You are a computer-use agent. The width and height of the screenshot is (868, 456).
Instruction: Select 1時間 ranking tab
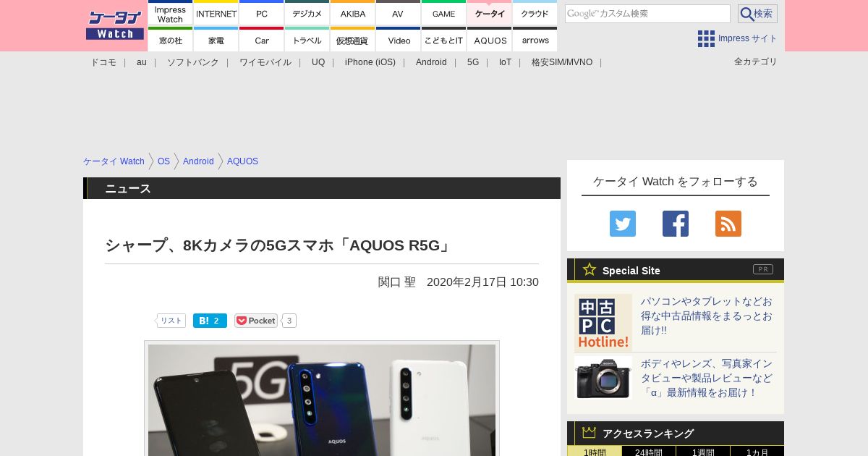click(595, 451)
